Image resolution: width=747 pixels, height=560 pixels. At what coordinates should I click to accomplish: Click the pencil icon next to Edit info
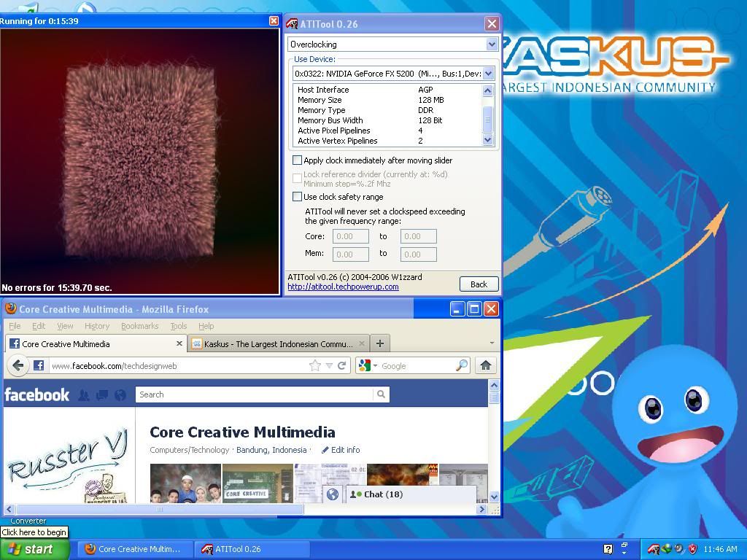click(x=325, y=450)
